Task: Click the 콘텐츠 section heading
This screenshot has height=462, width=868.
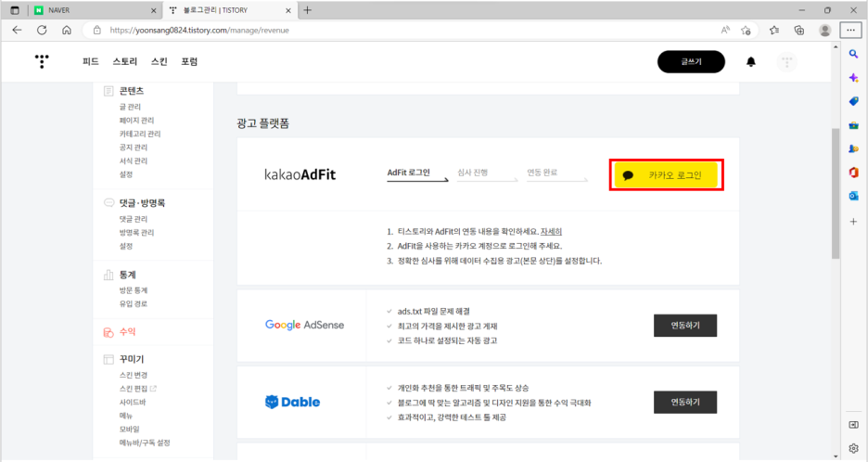Action: (x=132, y=90)
